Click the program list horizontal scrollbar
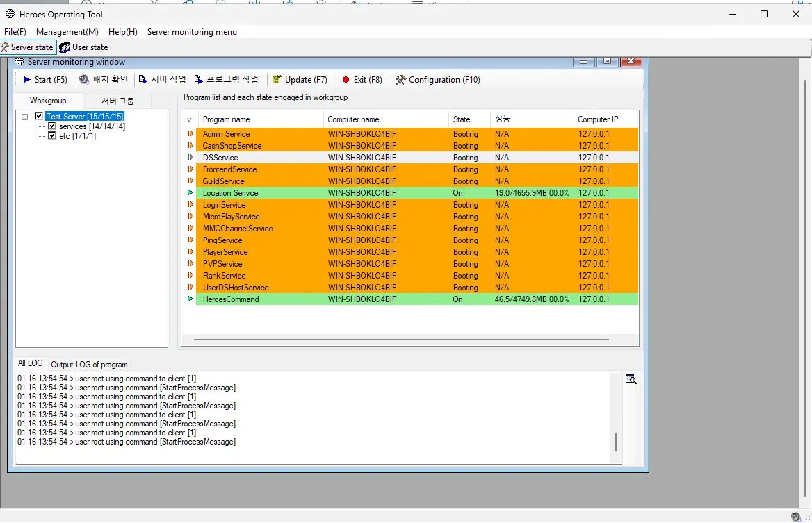This screenshot has height=523, width=812. coord(401,340)
